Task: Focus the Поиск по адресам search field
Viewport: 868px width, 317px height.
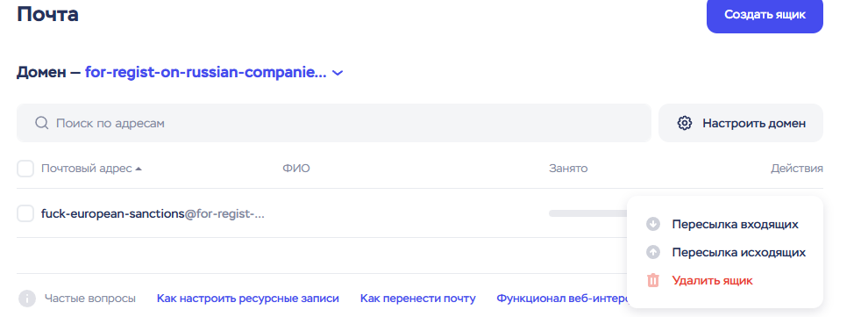Action: [334, 123]
